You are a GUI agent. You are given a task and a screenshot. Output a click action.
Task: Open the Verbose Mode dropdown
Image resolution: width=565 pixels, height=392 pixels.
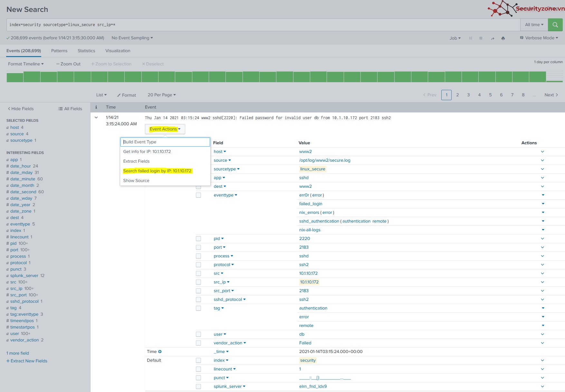(539, 38)
